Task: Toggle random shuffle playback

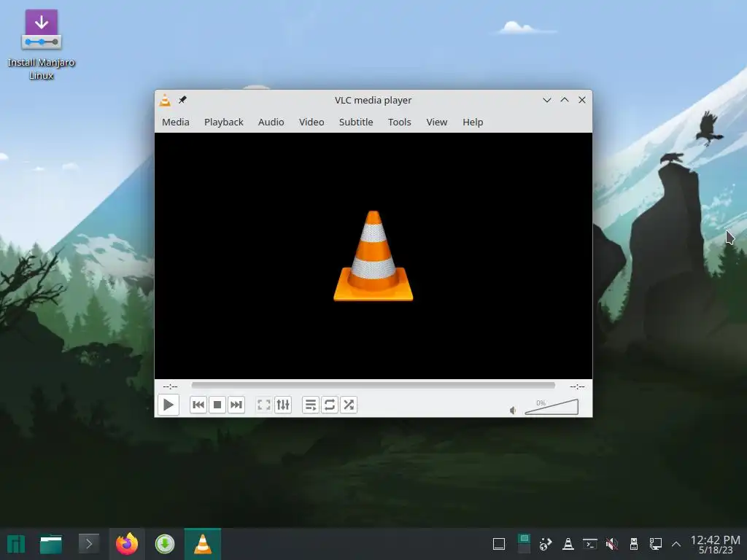Action: pyautogui.click(x=349, y=405)
